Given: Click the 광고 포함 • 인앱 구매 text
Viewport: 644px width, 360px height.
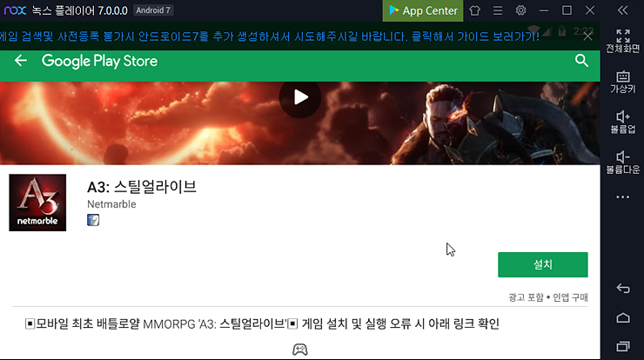Looking at the screenshot, I should tap(548, 297).
